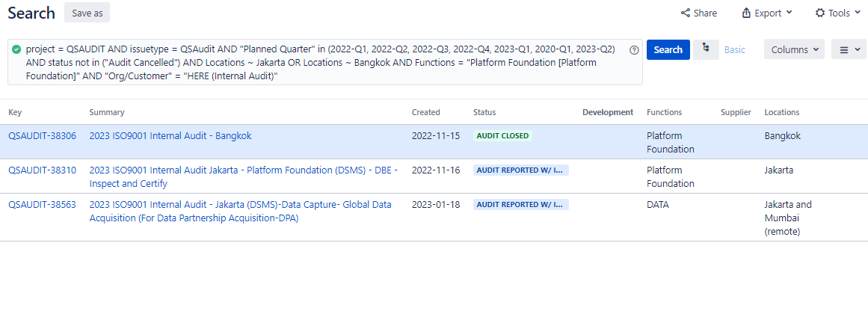Click the Supplier column header
868x314 pixels.
[x=736, y=112]
